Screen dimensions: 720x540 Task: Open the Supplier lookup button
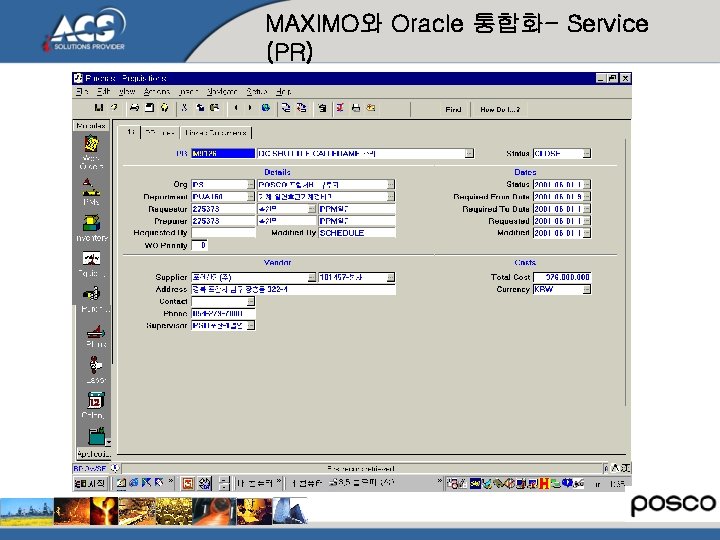tap(311, 277)
